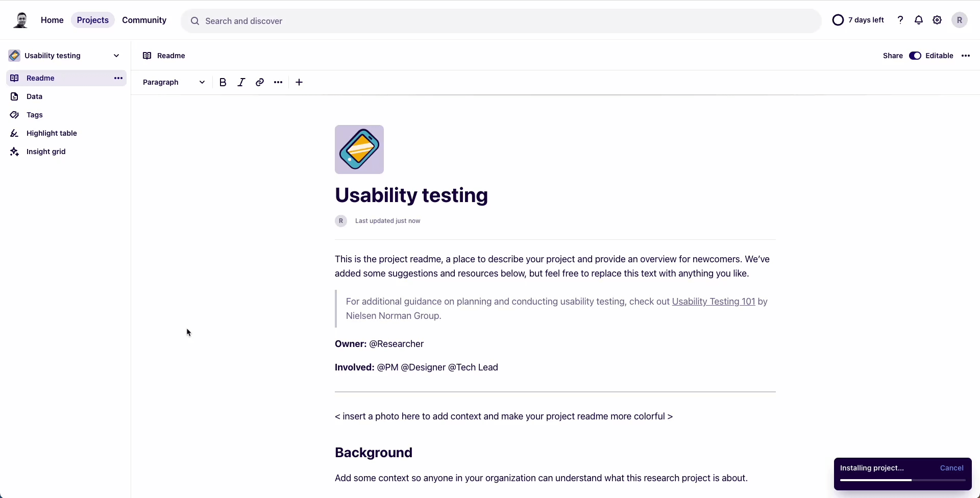Switch to the Community tab

coord(144,20)
